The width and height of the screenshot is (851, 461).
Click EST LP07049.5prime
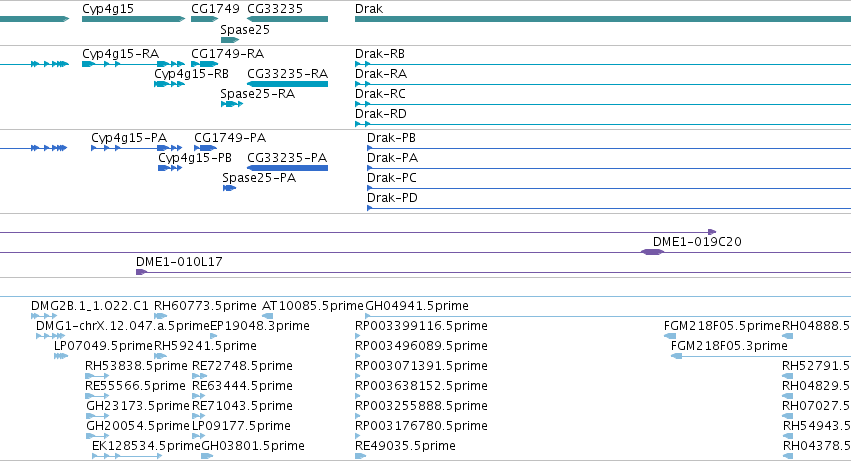point(103,346)
